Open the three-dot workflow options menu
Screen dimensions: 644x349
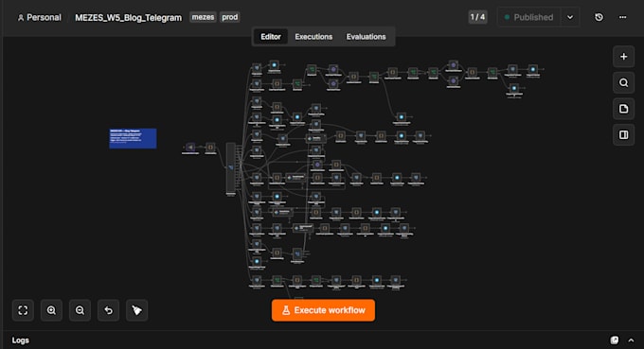coord(622,17)
